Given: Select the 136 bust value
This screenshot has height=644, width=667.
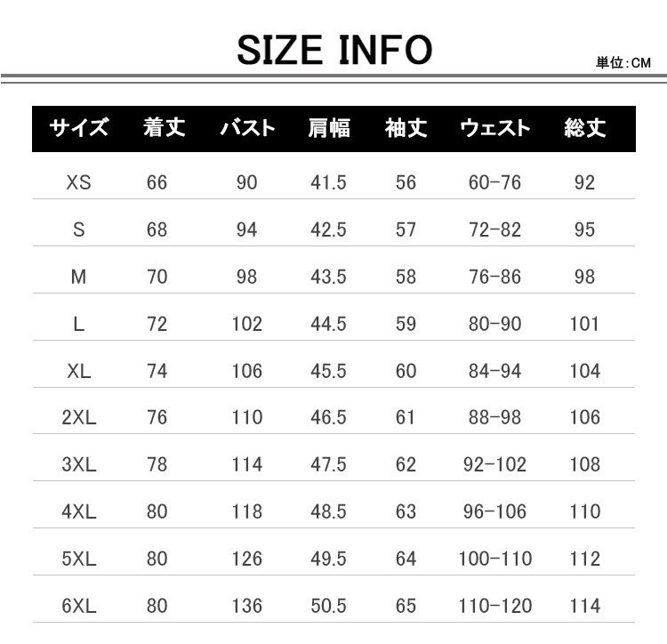Looking at the screenshot, I should 246,606.
